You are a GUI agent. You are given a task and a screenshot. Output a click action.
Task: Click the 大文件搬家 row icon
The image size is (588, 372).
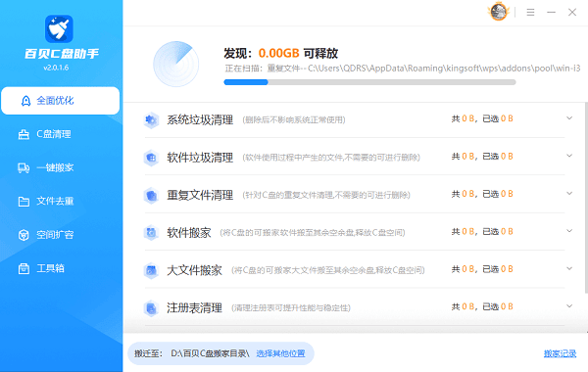(x=151, y=270)
